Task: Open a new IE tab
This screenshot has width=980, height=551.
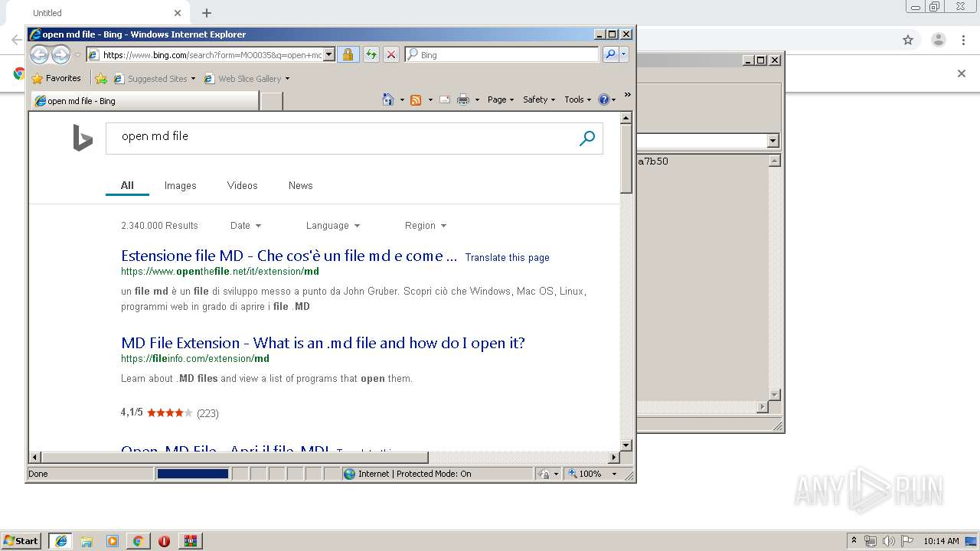Action: pyautogui.click(x=272, y=100)
